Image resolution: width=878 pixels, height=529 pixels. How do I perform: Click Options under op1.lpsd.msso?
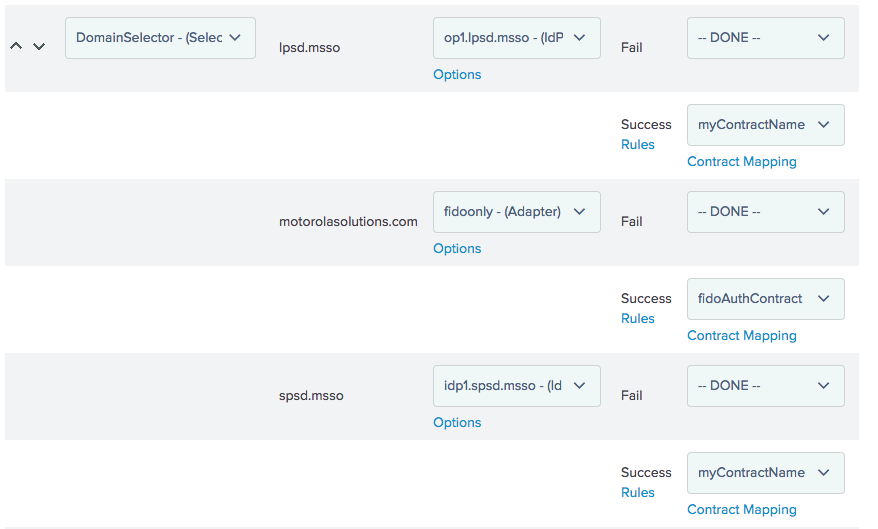pyautogui.click(x=457, y=74)
